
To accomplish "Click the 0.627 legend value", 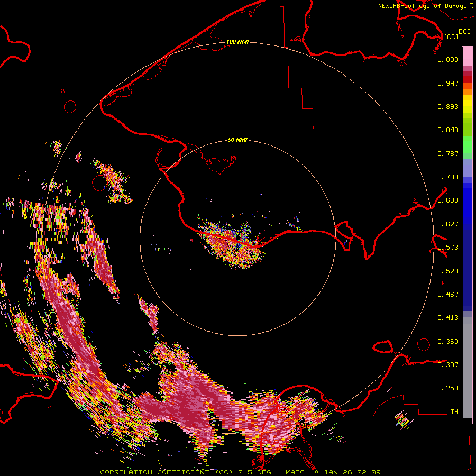I will [x=448, y=224].
